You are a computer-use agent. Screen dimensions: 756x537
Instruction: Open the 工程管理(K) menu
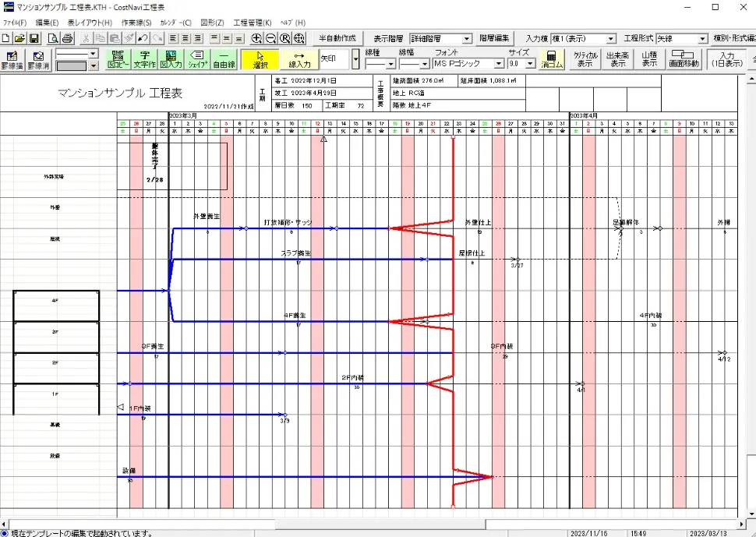click(x=253, y=23)
